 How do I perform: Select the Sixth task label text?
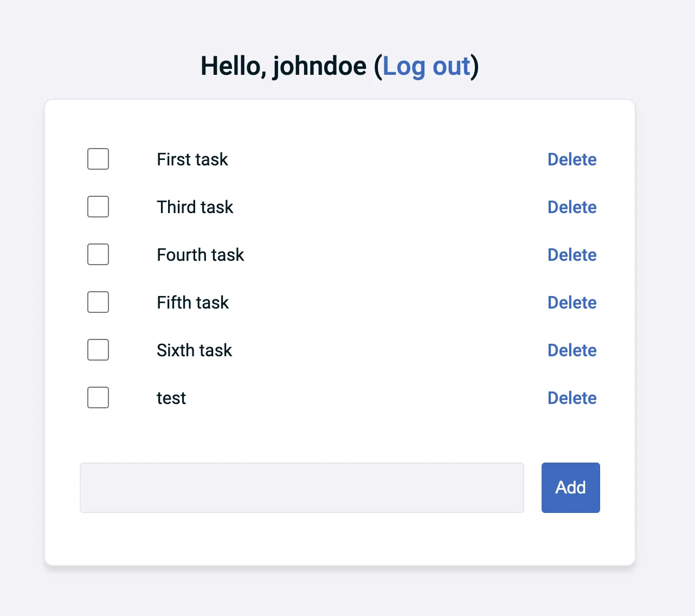(194, 350)
